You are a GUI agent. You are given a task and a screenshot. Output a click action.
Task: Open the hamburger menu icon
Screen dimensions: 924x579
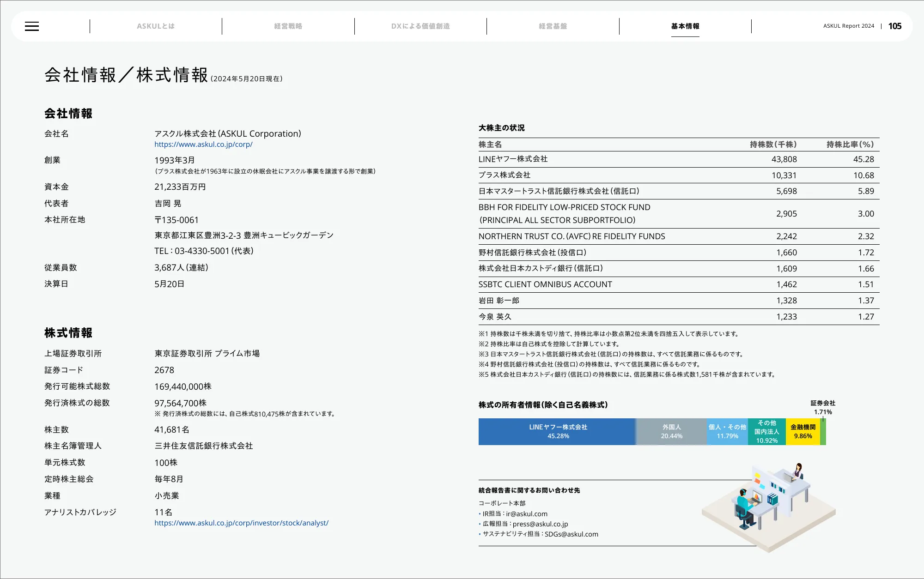(32, 26)
